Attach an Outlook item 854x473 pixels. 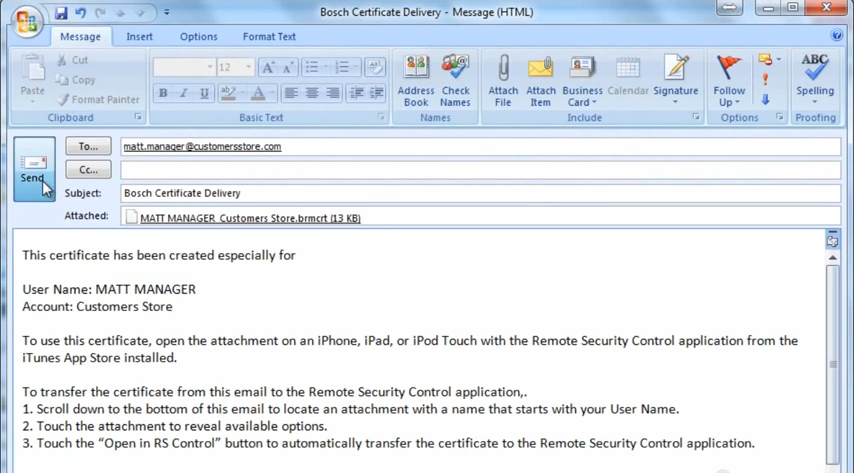point(540,80)
